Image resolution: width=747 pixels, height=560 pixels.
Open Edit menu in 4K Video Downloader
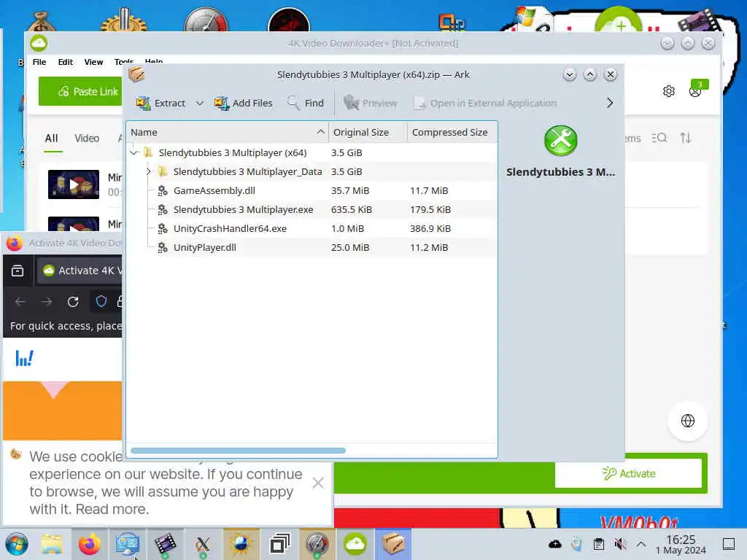(x=65, y=62)
